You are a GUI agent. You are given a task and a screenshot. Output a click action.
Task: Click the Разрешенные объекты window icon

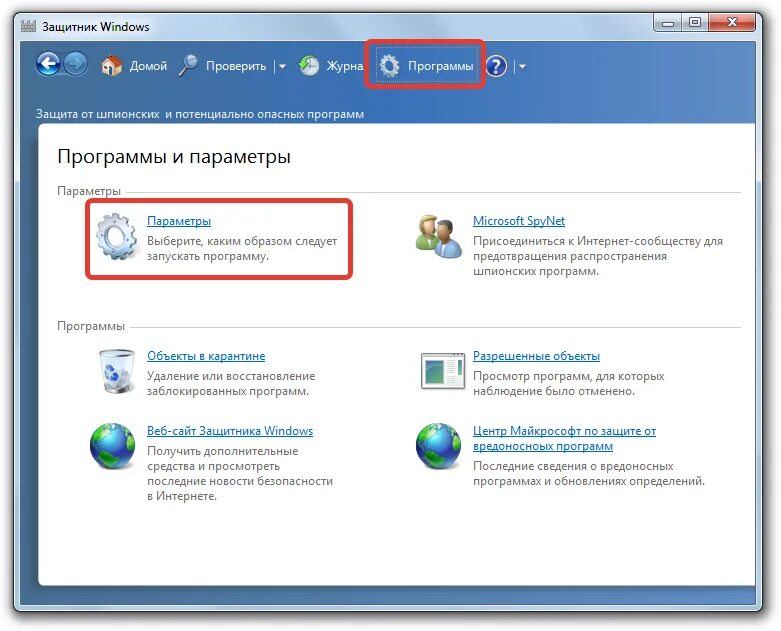(x=443, y=371)
